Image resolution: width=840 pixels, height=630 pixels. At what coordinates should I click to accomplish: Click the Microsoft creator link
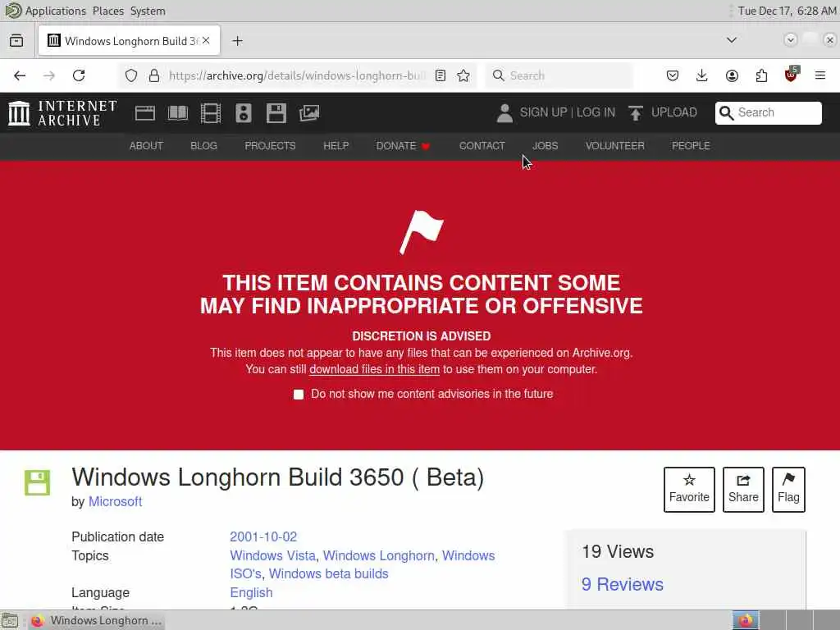coord(115,502)
